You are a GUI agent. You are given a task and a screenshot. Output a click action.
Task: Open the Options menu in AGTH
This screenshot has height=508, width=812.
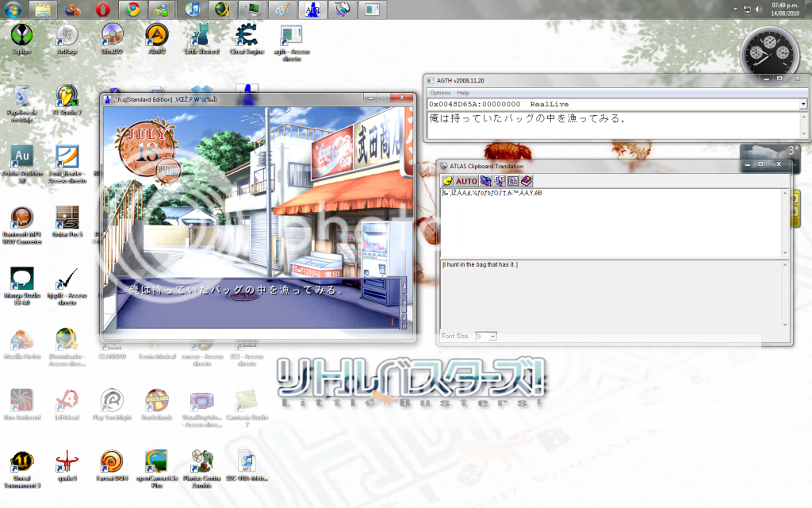pos(440,93)
